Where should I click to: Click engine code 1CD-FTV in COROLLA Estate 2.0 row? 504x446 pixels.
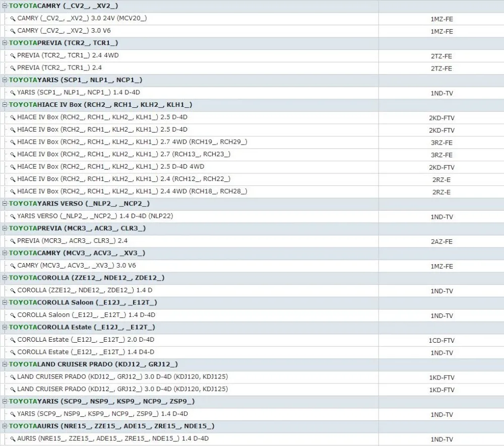point(442,341)
